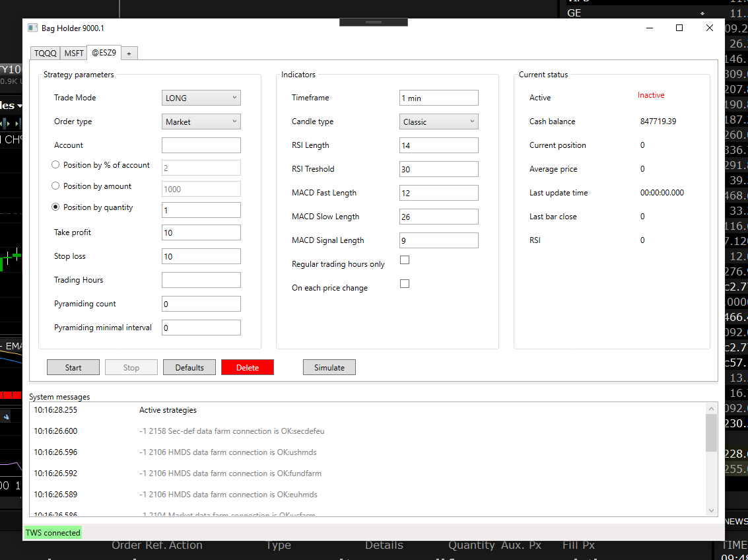748x560 pixels.
Task: Open the Order type dropdown
Action: tap(201, 122)
